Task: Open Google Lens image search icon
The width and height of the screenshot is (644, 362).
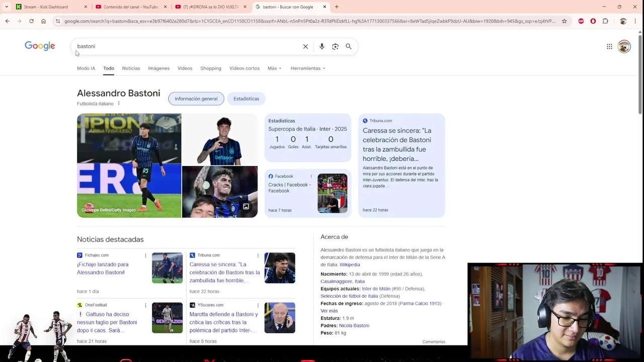Action: click(335, 46)
